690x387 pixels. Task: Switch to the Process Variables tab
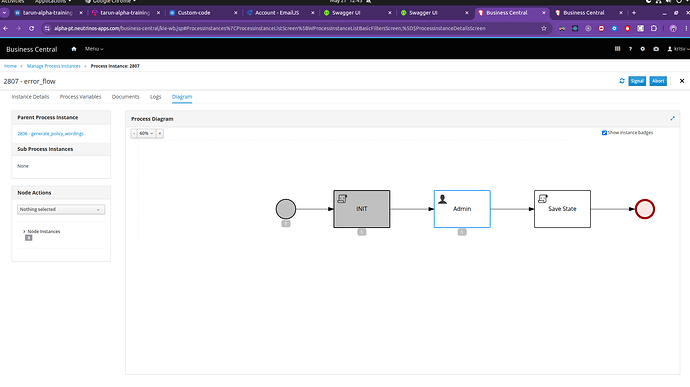click(x=81, y=97)
